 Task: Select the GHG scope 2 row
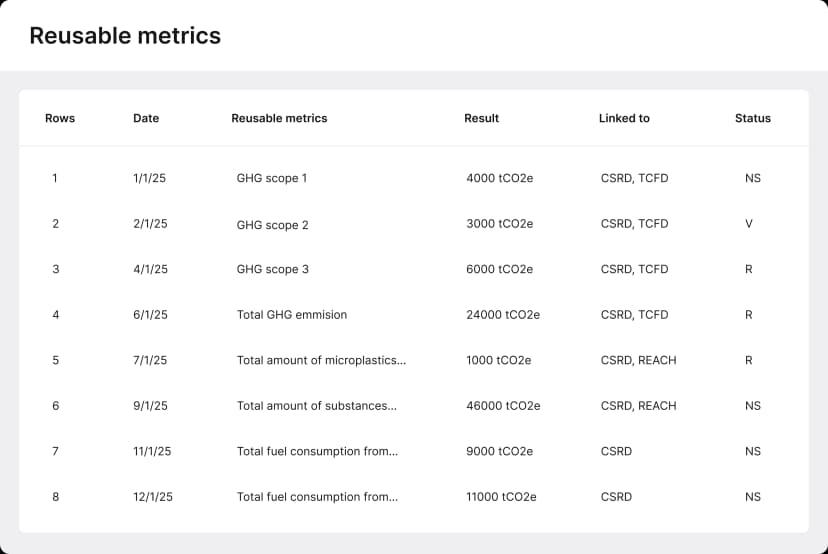coord(272,225)
